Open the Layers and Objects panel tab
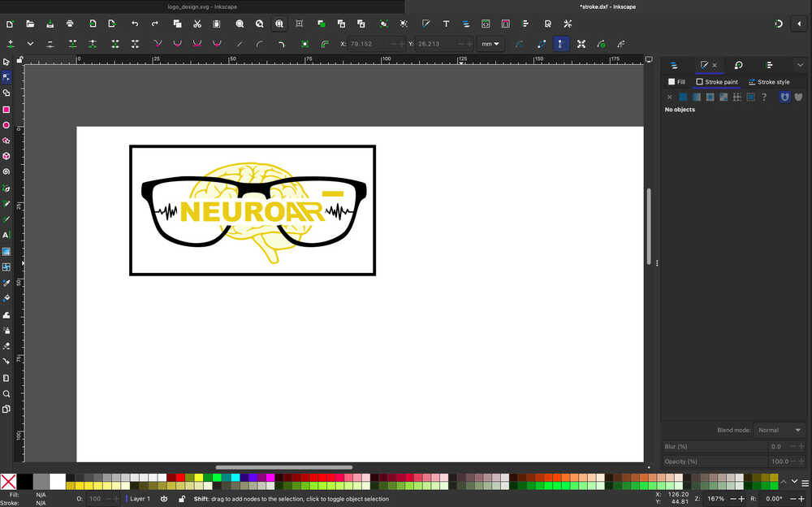Image resolution: width=812 pixels, height=507 pixels. click(674, 65)
